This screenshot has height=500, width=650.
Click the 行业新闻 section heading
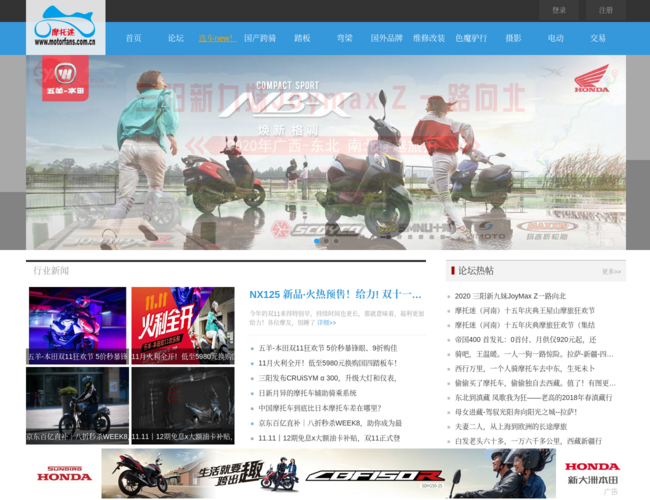(51, 271)
